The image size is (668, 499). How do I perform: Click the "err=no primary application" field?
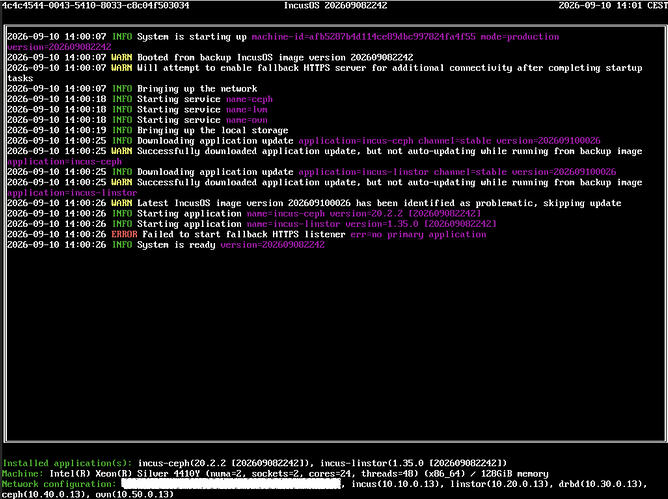418,235
